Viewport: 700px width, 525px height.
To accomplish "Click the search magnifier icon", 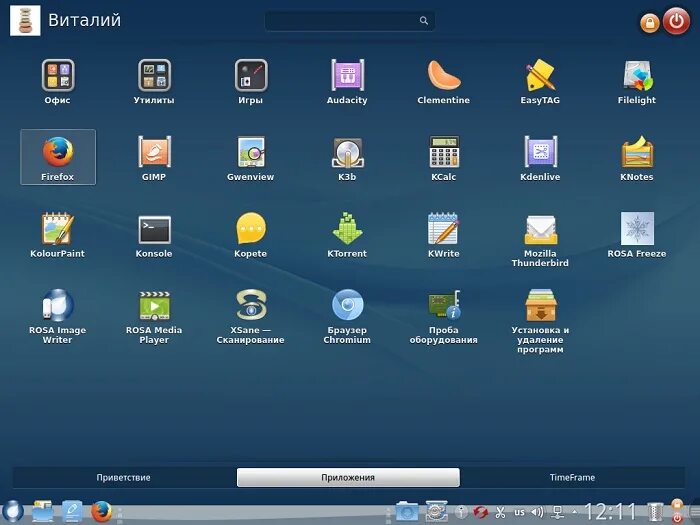I will click(x=424, y=21).
